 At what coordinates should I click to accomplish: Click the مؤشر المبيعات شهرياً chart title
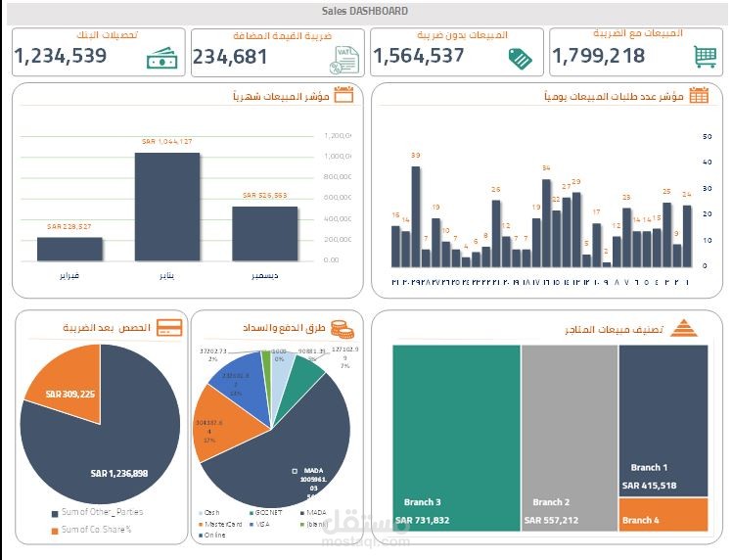(282, 96)
